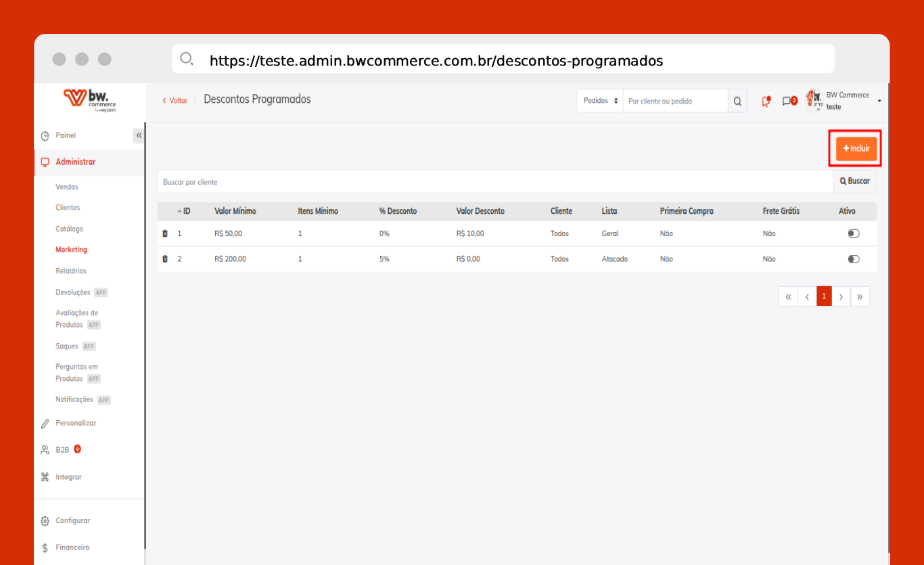This screenshot has width=924, height=565.
Task: Open the notifications bell icon
Action: (766, 101)
